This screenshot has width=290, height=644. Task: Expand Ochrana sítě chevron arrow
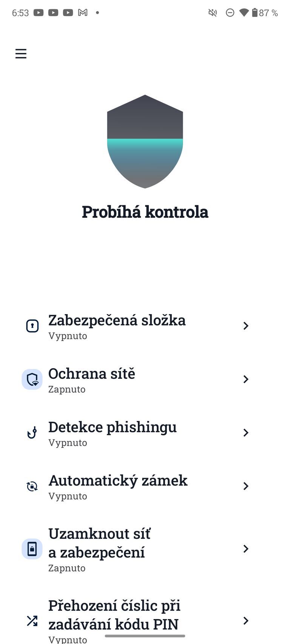click(246, 379)
